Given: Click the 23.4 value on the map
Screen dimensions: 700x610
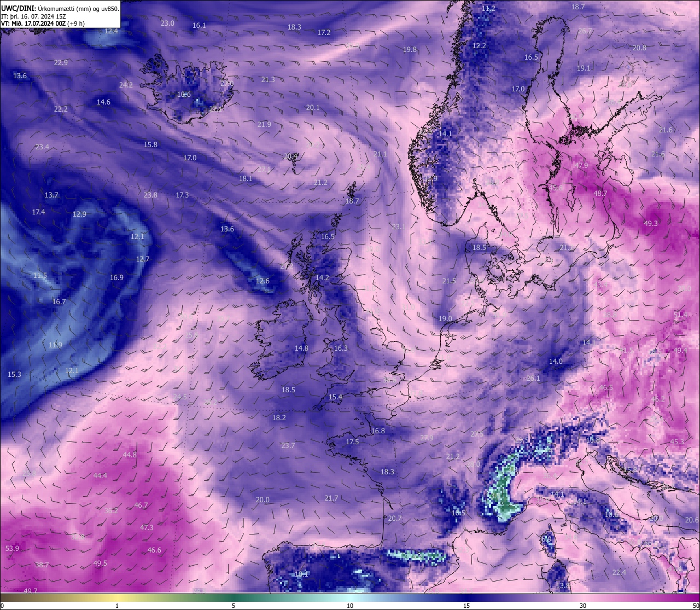Looking at the screenshot, I should coord(42,147).
